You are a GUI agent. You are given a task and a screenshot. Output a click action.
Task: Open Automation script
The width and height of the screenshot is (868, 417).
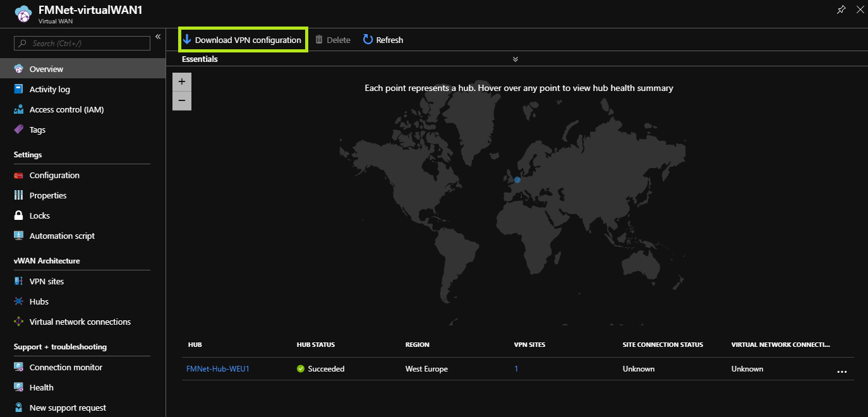(x=62, y=236)
